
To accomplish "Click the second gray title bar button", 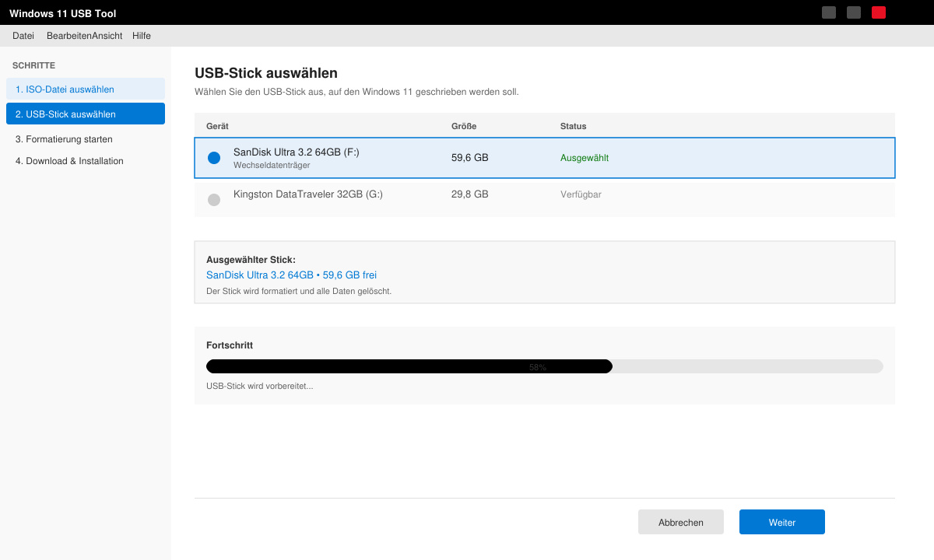I will tap(854, 12).
